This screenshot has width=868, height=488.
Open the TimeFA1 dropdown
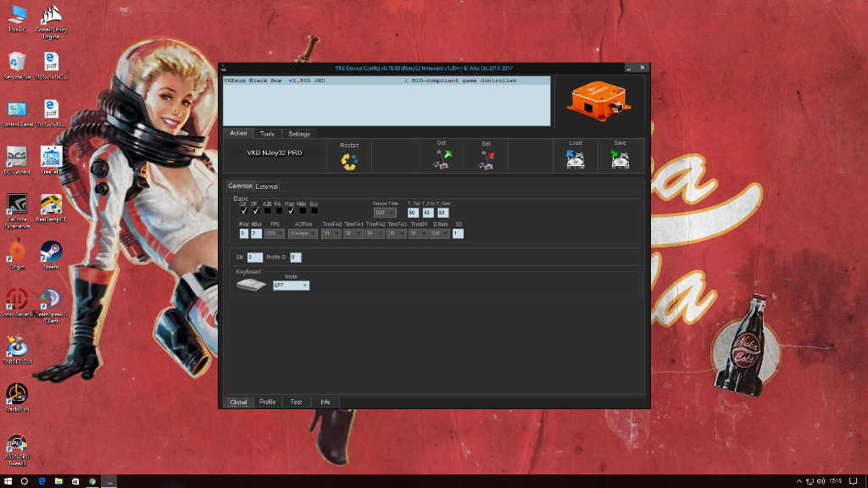[x=353, y=234]
